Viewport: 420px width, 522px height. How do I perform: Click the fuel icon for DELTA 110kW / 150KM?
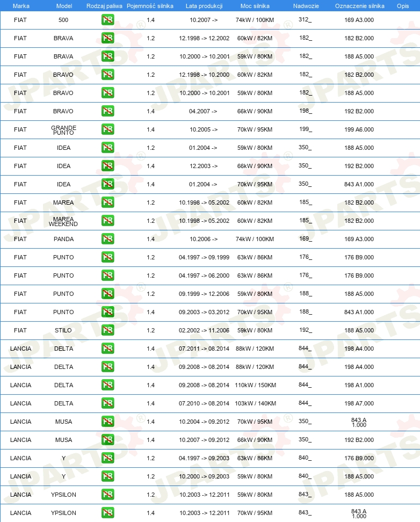tap(107, 385)
